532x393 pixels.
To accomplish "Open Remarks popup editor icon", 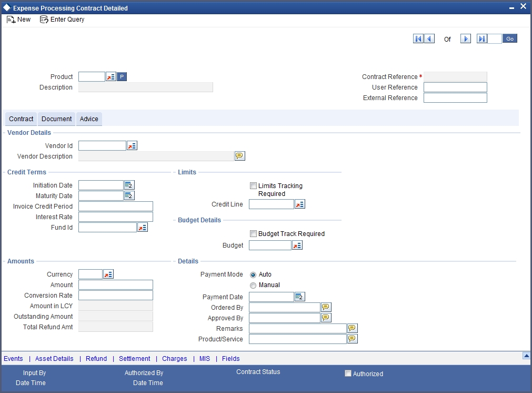I will point(353,328).
